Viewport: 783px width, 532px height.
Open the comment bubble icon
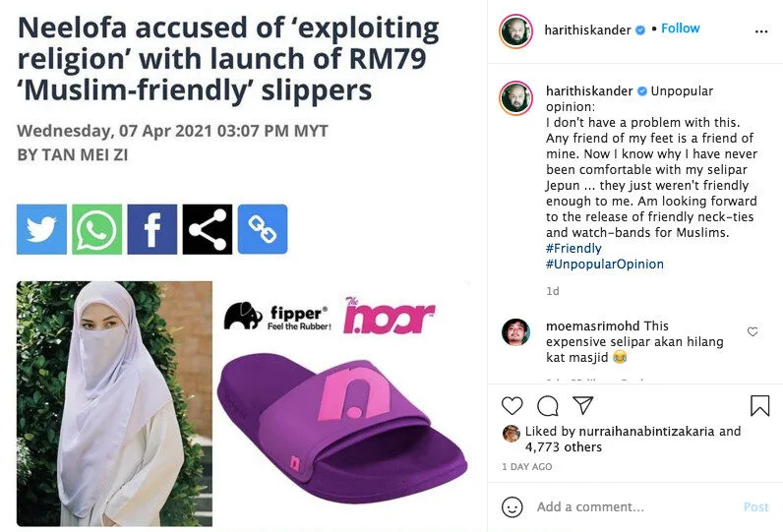pos(548,405)
